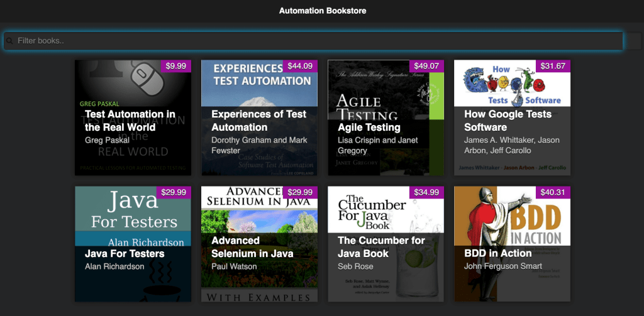The image size is (644, 316).
Task: Click the Java For Testers $29.99 price tag
Action: point(174,192)
